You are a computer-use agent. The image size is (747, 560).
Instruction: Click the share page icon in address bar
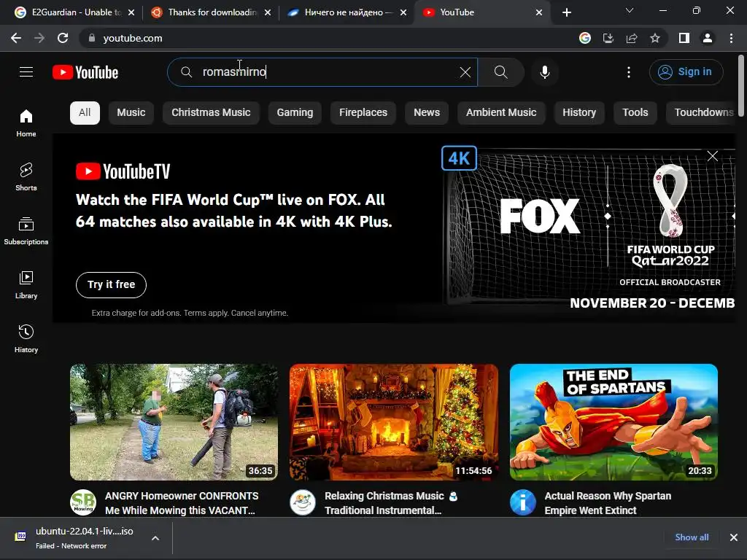pos(632,38)
